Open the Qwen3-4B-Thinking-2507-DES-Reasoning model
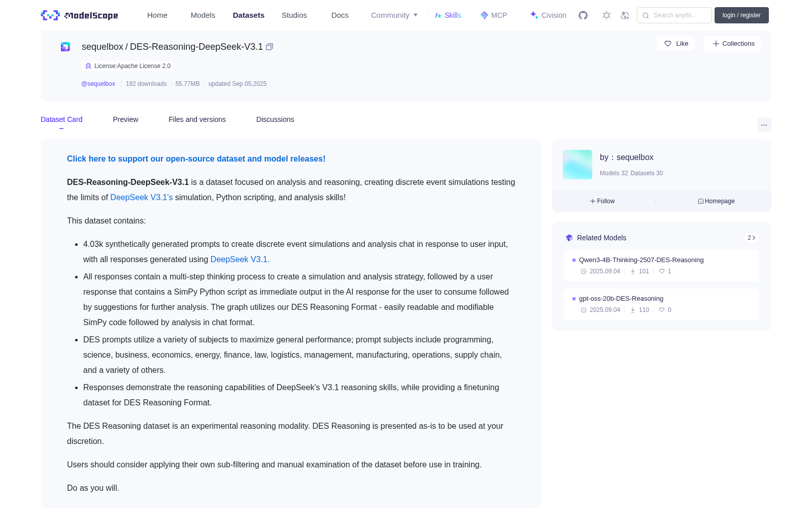The image size is (812, 508). click(x=641, y=260)
